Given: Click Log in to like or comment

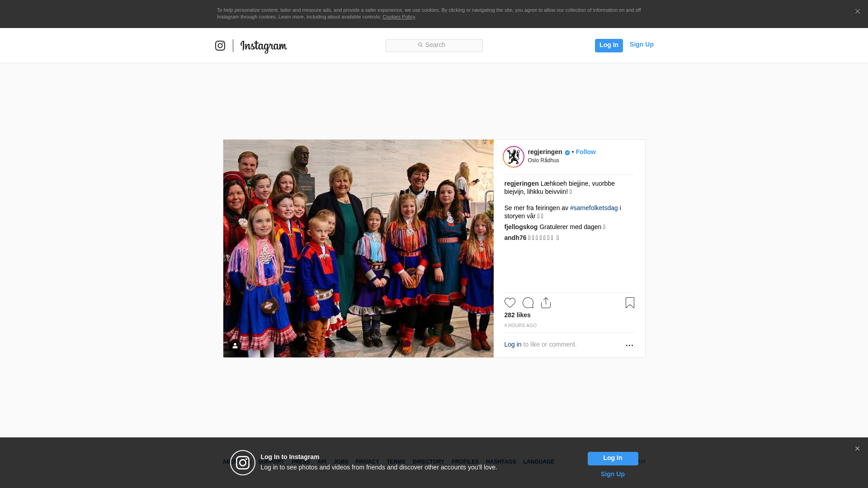Looking at the screenshot, I should (513, 344).
